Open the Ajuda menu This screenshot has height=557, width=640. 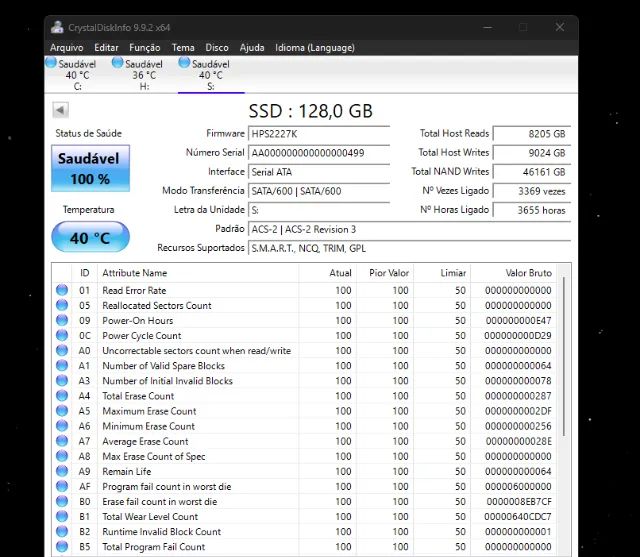tap(252, 48)
